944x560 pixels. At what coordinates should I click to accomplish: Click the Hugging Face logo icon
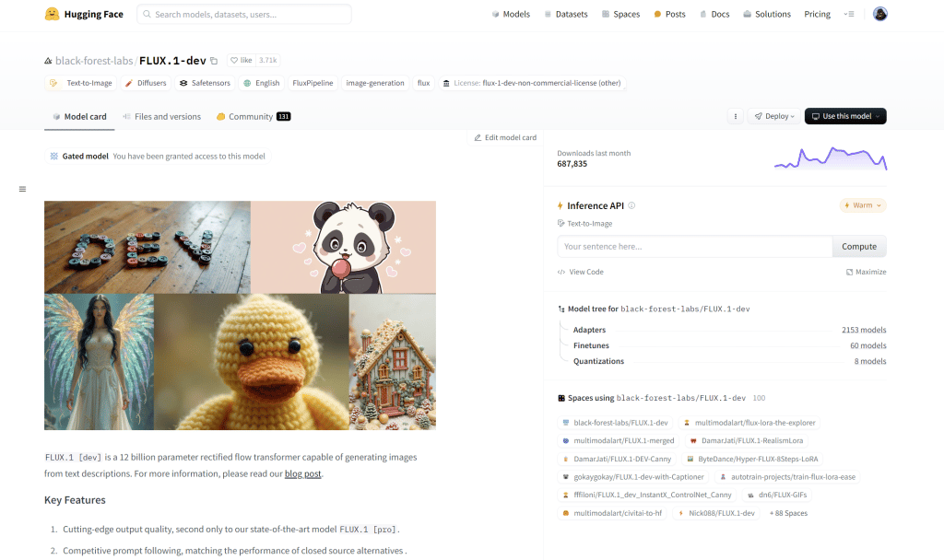[53, 14]
